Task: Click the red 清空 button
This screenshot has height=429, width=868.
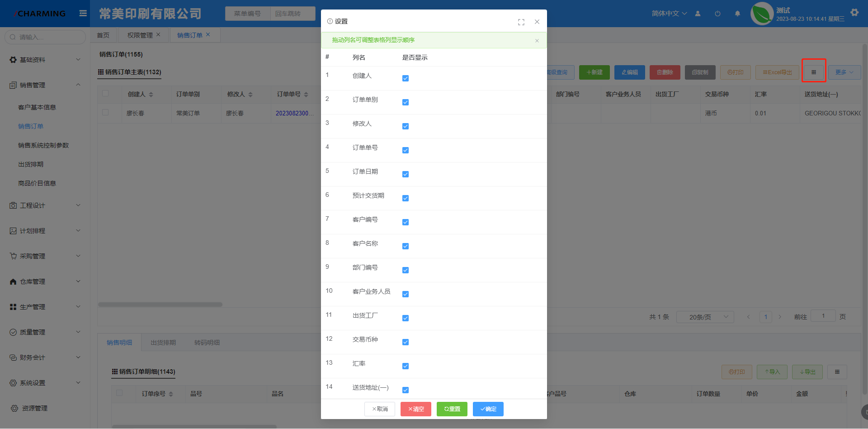Action: coord(416,409)
